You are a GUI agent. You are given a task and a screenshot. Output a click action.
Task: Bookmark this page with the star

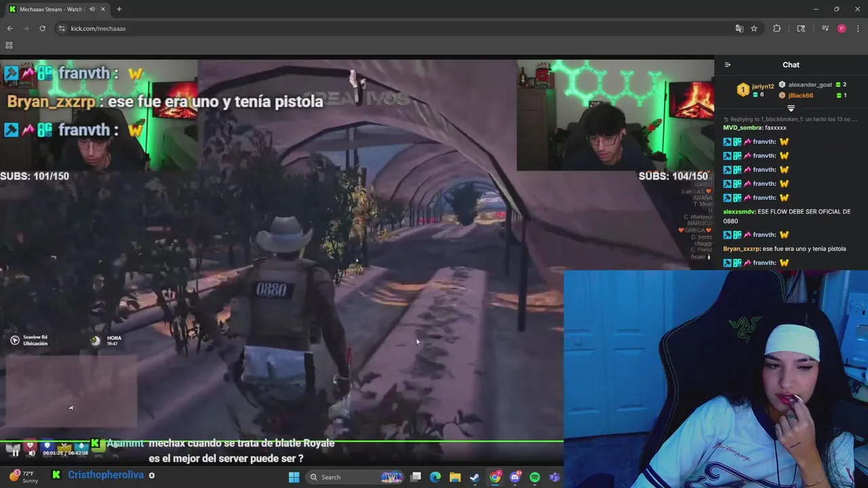pyautogui.click(x=754, y=28)
